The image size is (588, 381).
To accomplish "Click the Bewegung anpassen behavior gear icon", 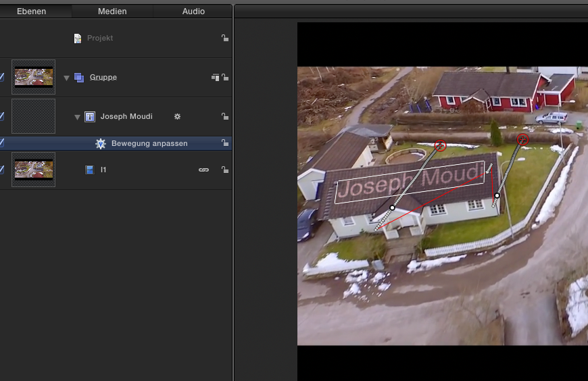I will coord(101,144).
